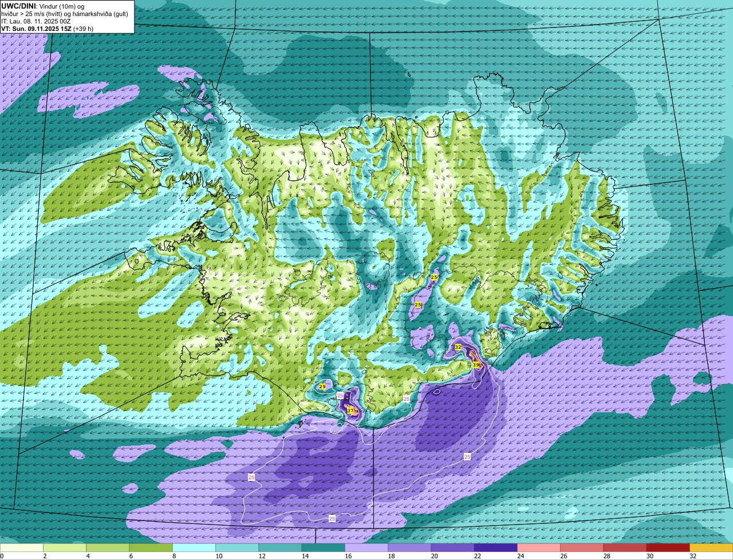Click the "VT: Sun. 09.11.2025 15Z (+39 h)" line
The image size is (733, 560).
pos(48,28)
